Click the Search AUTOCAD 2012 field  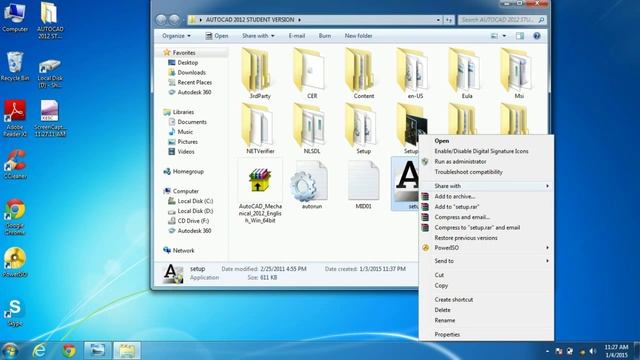tap(502, 20)
